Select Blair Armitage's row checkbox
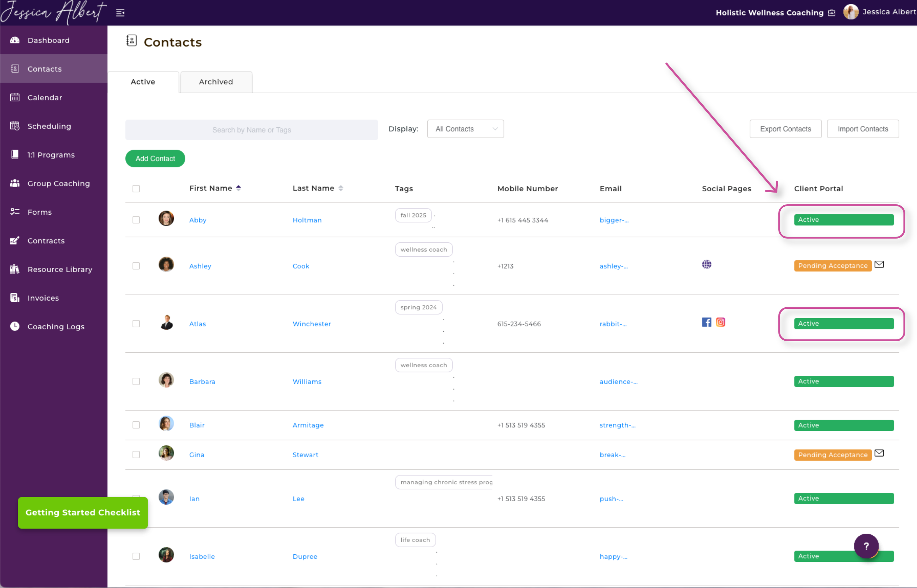The height and width of the screenshot is (588, 917). point(136,425)
